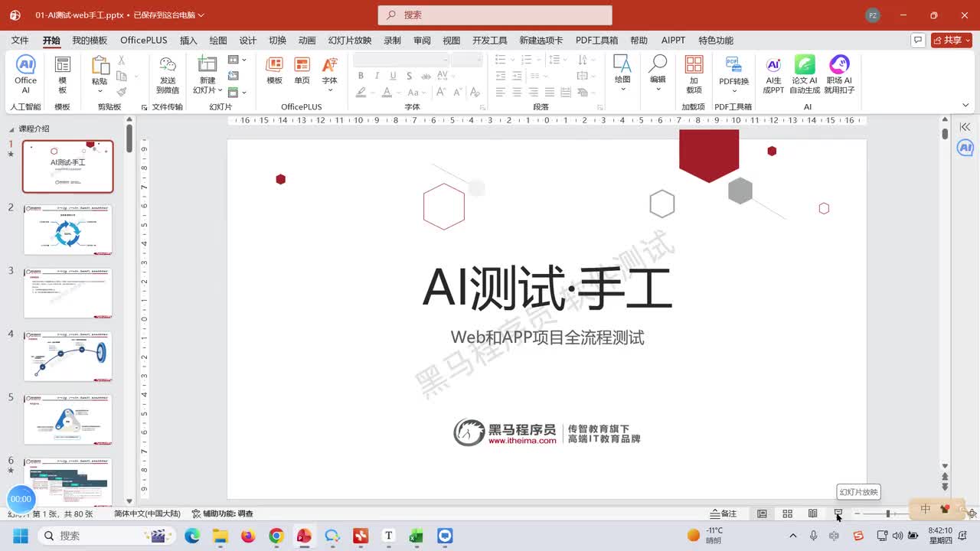980x551 pixels.
Task: Open the font size combo box
Action: [466, 60]
